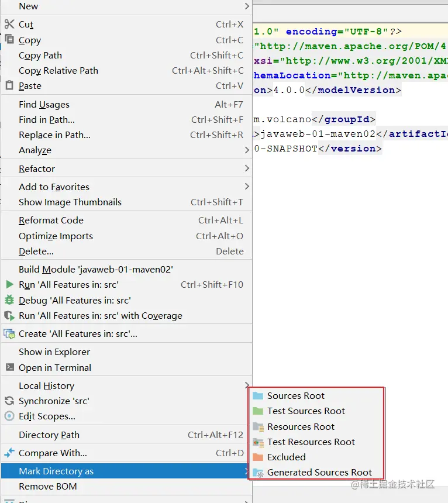Choose Copy Path from context menu
The image size is (448, 503).
click(127, 55)
